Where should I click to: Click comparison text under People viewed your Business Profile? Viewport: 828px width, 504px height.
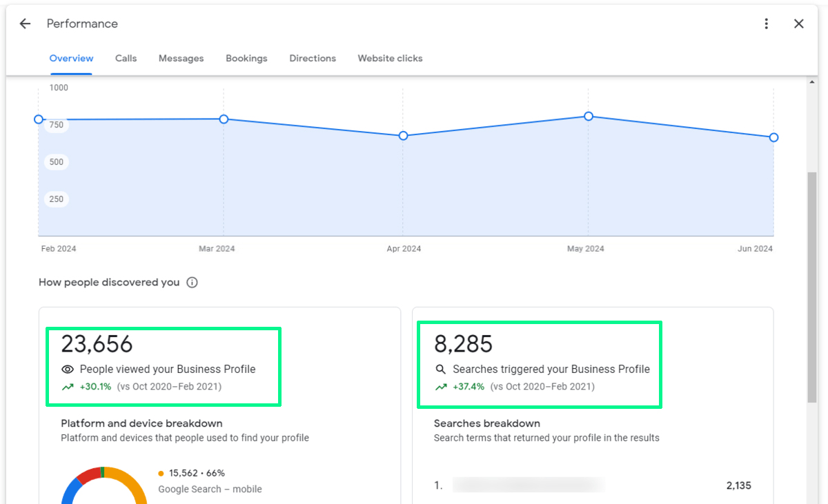click(169, 387)
